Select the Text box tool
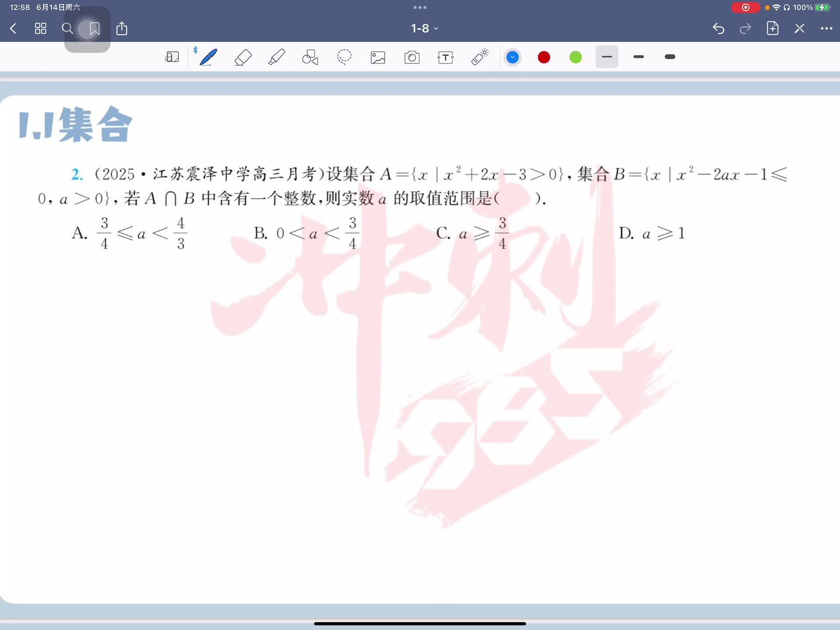Image resolution: width=840 pixels, height=630 pixels. coord(445,57)
